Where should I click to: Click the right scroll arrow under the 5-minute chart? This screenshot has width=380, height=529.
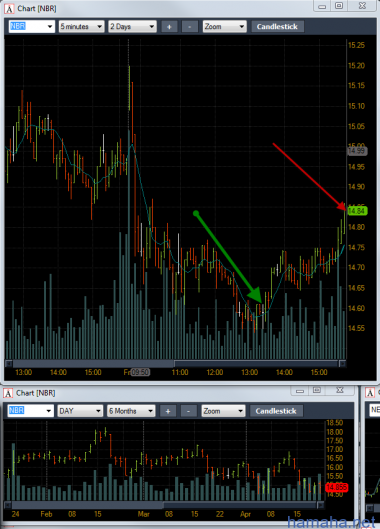(x=342, y=363)
